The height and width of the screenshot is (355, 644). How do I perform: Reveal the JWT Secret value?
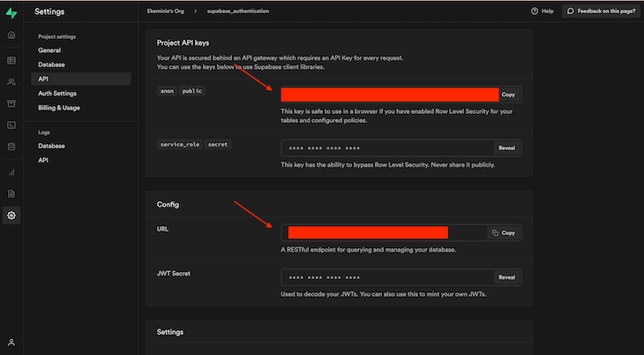[x=506, y=277]
